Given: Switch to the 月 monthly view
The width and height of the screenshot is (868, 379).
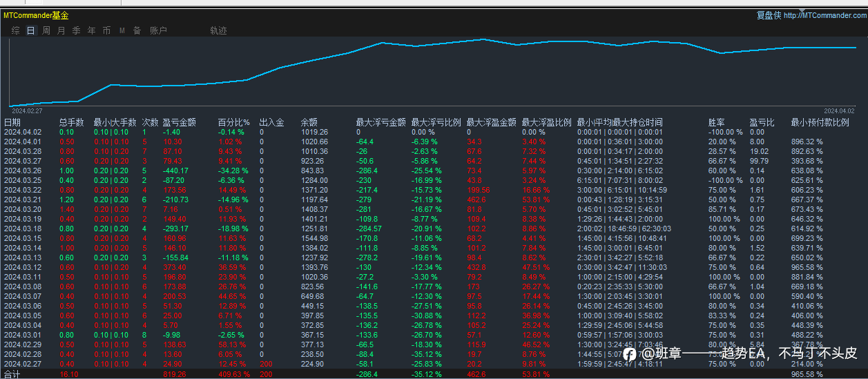Looking at the screenshot, I should click(61, 30).
